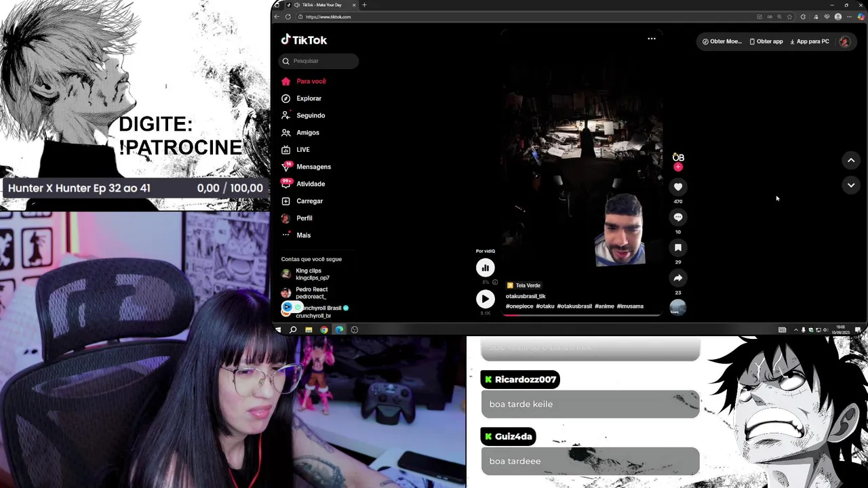Open Pedro React followed account
The image size is (868, 488).
(x=304, y=293)
